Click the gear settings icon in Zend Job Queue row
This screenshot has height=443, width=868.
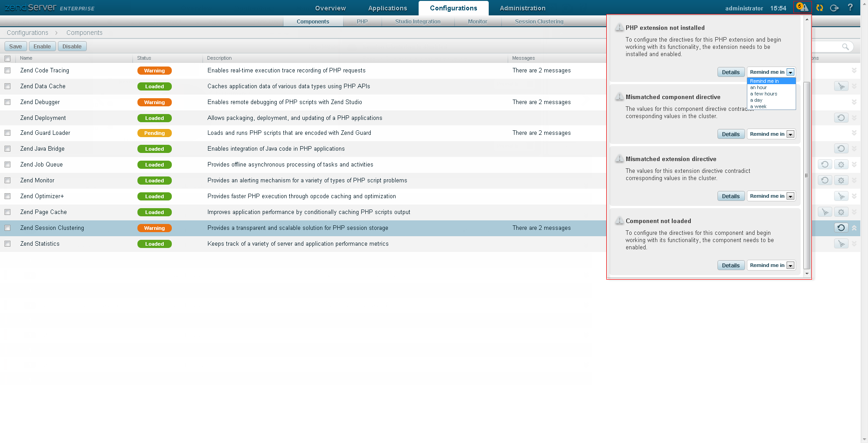841,165
